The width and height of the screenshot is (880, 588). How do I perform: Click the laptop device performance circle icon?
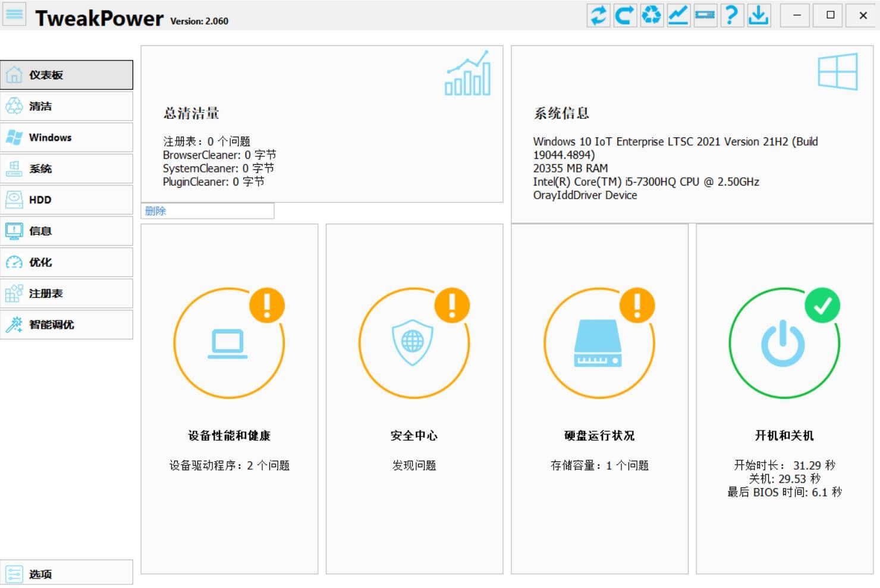(228, 344)
